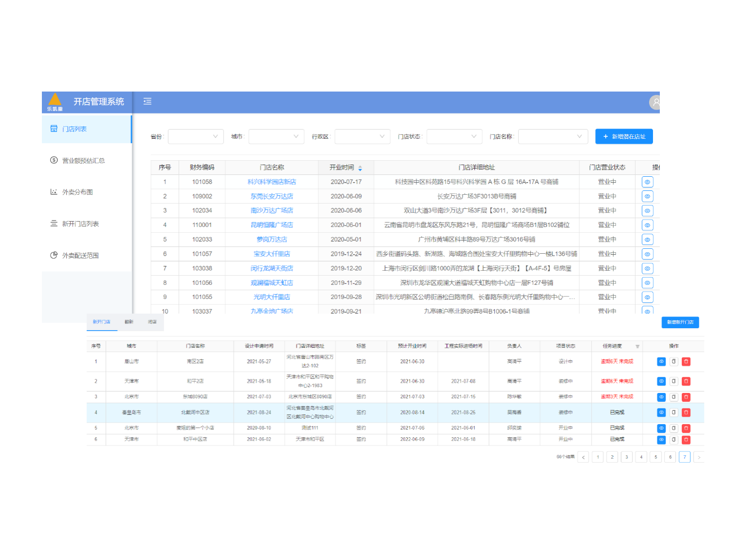
Task: Click the 新增潜在店址 button
Action: [624, 136]
